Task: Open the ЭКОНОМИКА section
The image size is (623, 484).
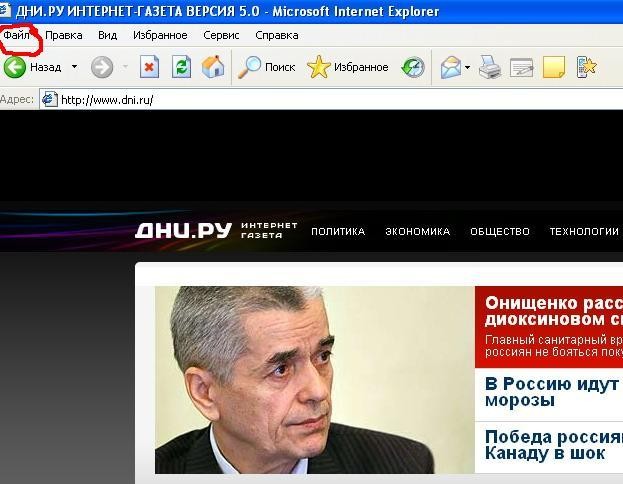Action: point(418,231)
